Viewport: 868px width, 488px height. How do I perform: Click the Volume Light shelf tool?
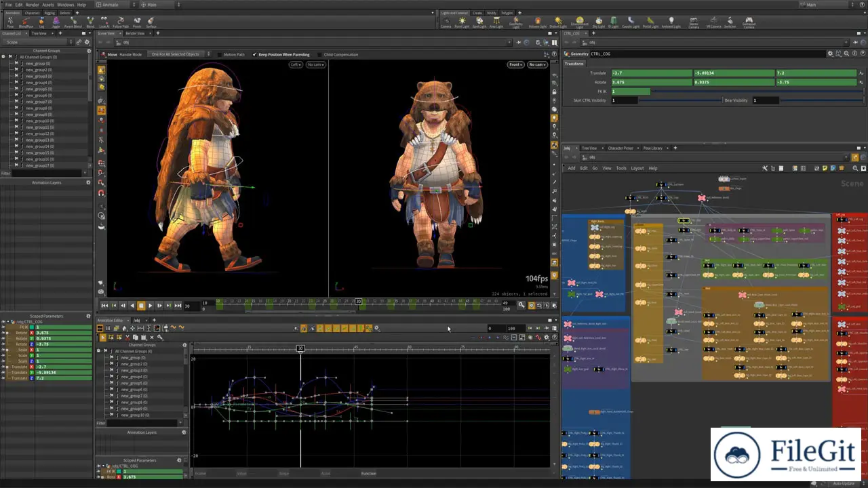tap(537, 22)
